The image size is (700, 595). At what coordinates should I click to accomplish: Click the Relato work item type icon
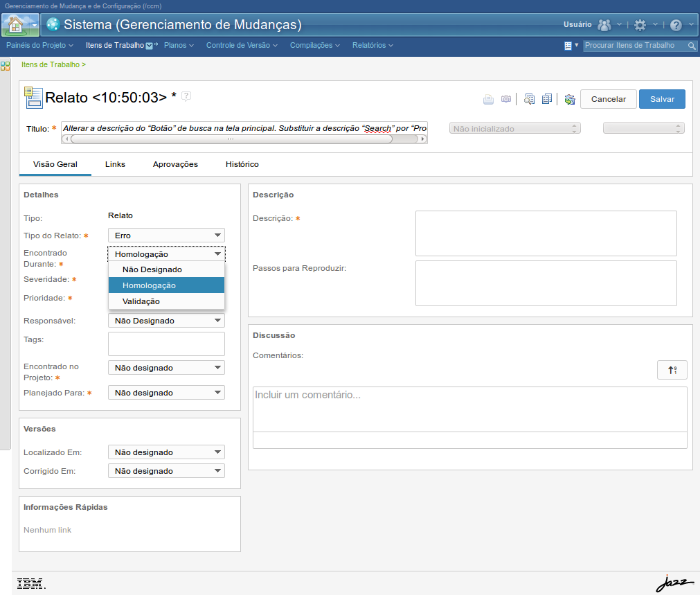point(33,98)
